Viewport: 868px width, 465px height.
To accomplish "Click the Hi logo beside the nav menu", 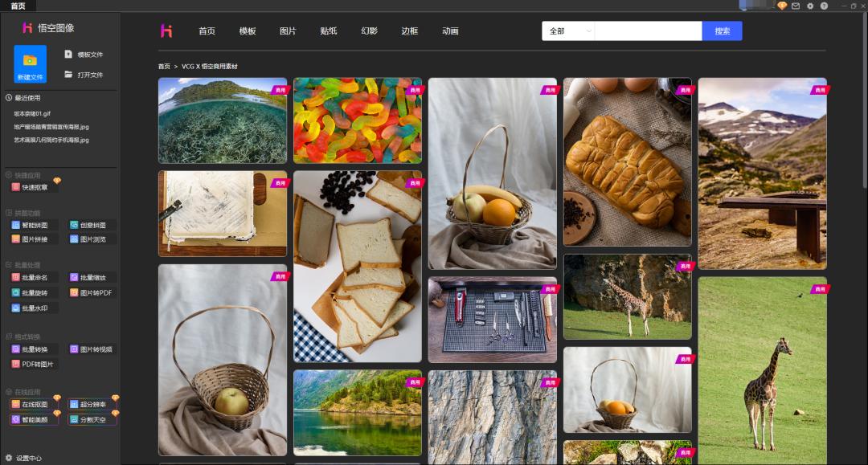I will point(166,31).
